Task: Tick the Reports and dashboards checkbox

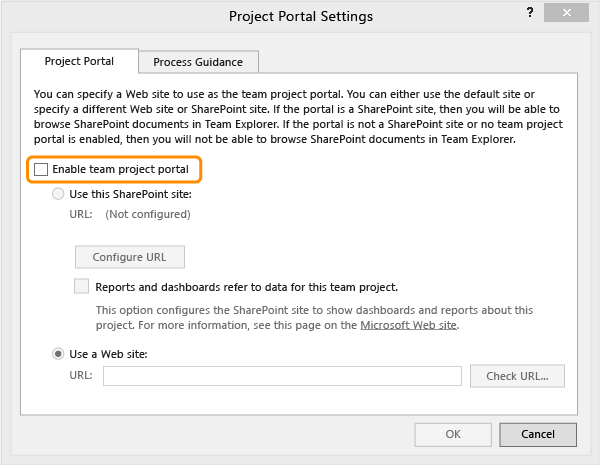Action: [x=82, y=286]
